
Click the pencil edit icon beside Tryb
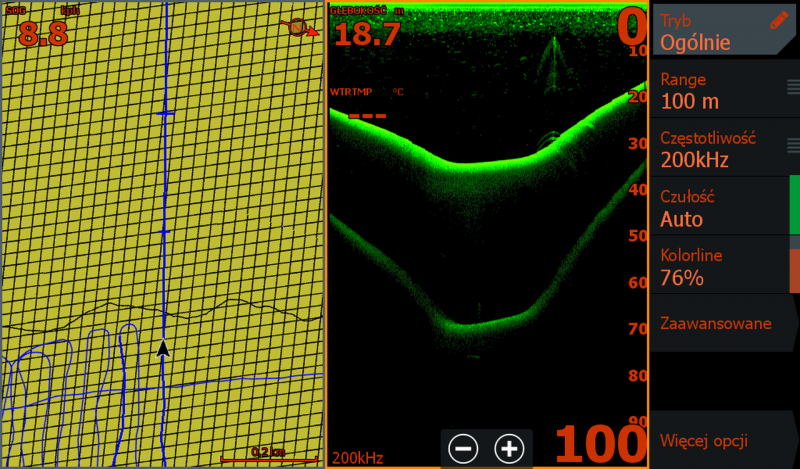pyautogui.click(x=779, y=20)
